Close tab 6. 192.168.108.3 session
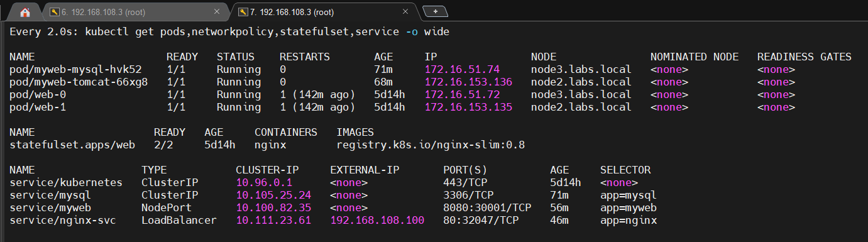Viewport: 868px width, 242px height. [x=217, y=12]
